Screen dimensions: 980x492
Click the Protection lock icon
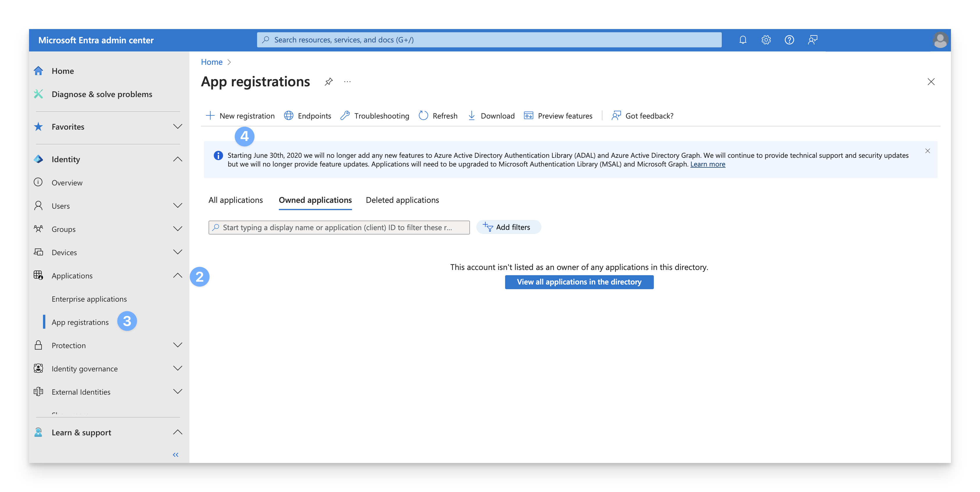pyautogui.click(x=38, y=345)
